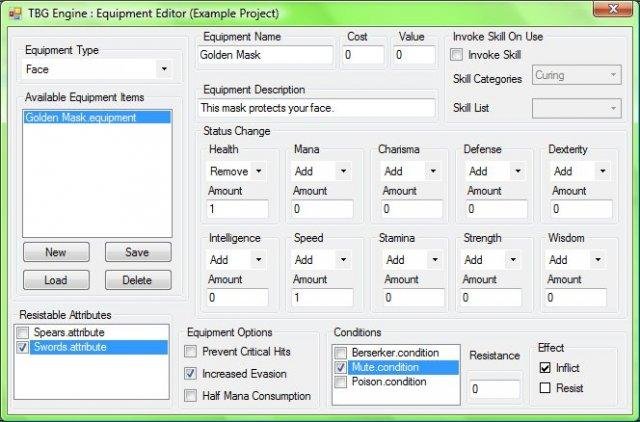Check the Spears.attribute checkbox
Viewport: 640px width, 422px height.
click(x=22, y=332)
